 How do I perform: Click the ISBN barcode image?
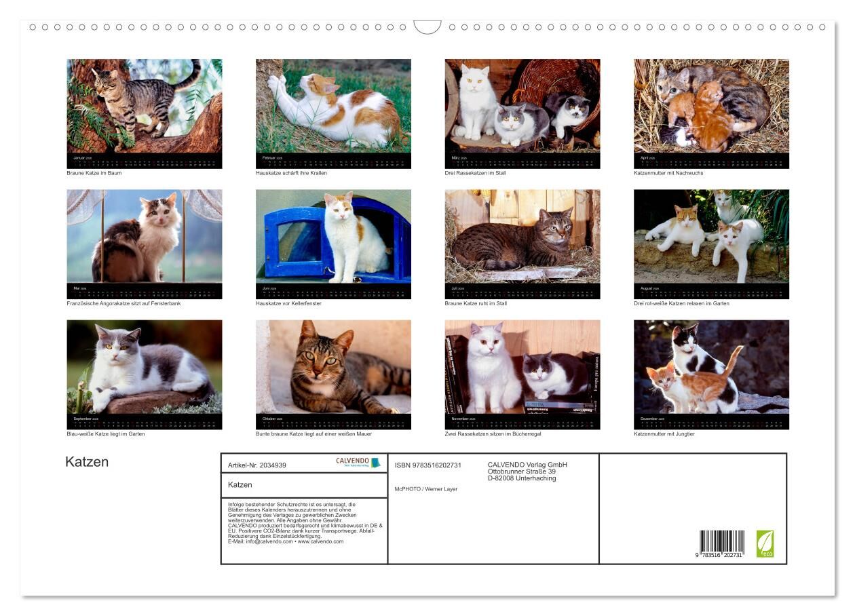click(x=721, y=544)
